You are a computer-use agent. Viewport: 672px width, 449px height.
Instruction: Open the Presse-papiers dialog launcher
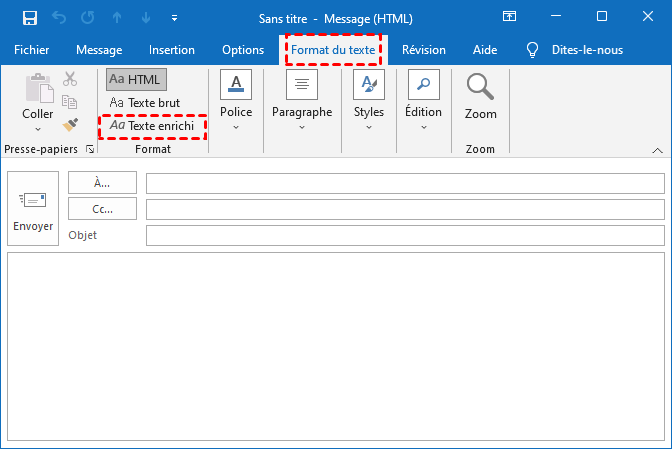click(90, 149)
